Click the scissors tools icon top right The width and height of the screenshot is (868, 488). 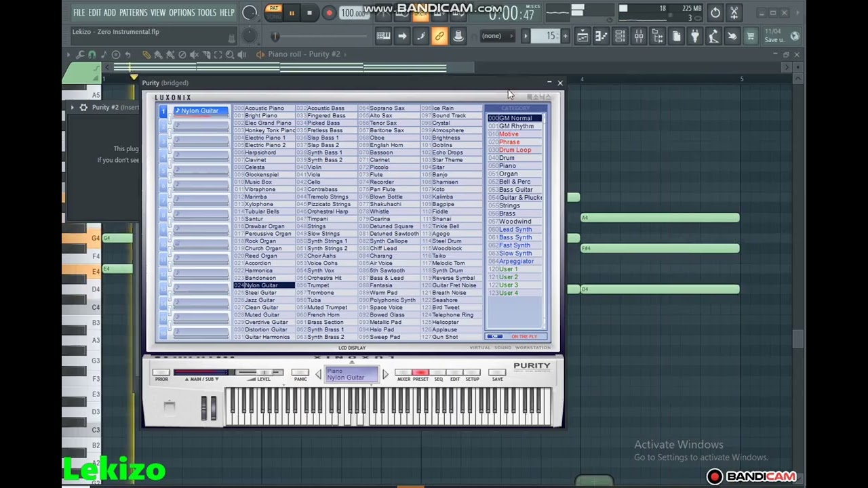(x=734, y=12)
